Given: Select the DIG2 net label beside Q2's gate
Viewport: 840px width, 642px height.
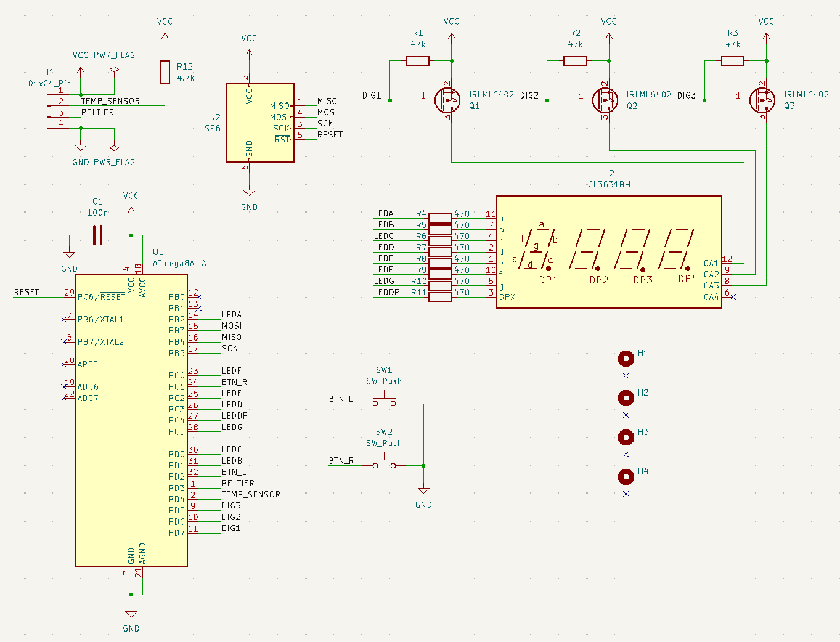Looking at the screenshot, I should click(529, 95).
